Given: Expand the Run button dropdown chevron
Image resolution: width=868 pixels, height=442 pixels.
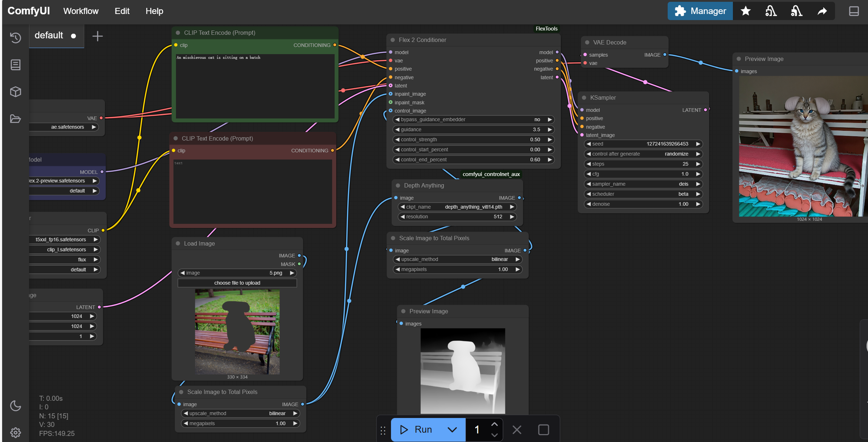Looking at the screenshot, I should coord(452,429).
